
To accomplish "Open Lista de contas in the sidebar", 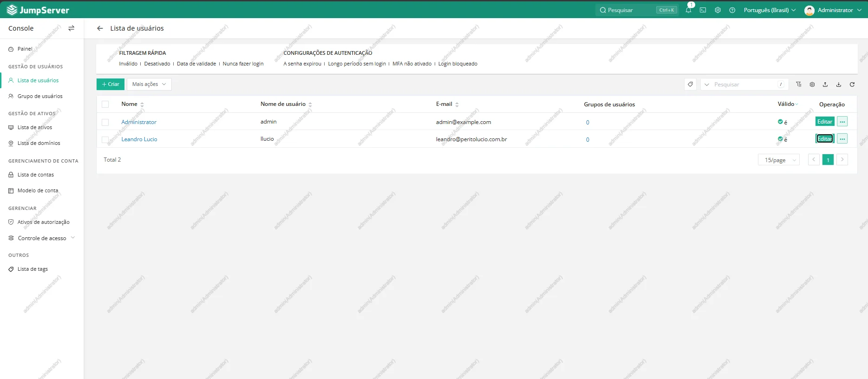I will pyautogui.click(x=36, y=175).
